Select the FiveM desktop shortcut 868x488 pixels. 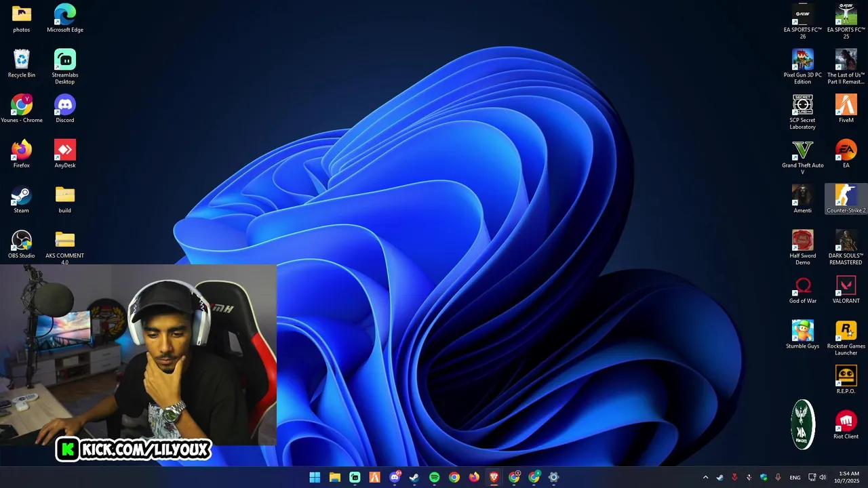(846, 109)
